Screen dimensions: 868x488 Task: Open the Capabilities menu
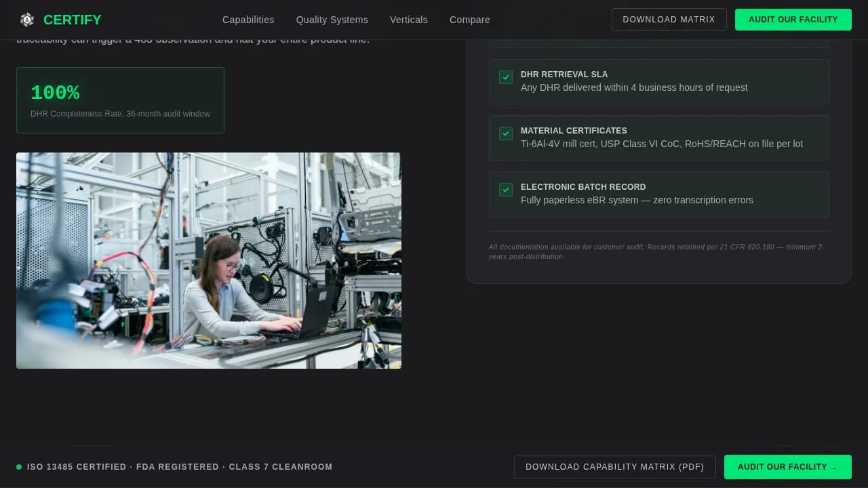click(248, 20)
